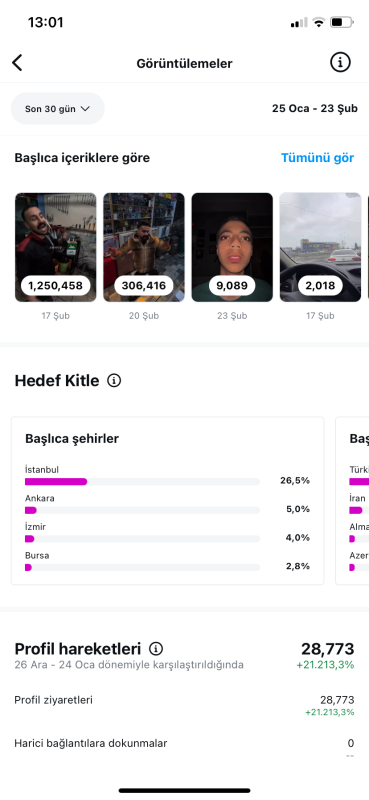Open the thumbnail with 1,250,458 views
This screenshot has height=800, width=369.
click(56, 247)
